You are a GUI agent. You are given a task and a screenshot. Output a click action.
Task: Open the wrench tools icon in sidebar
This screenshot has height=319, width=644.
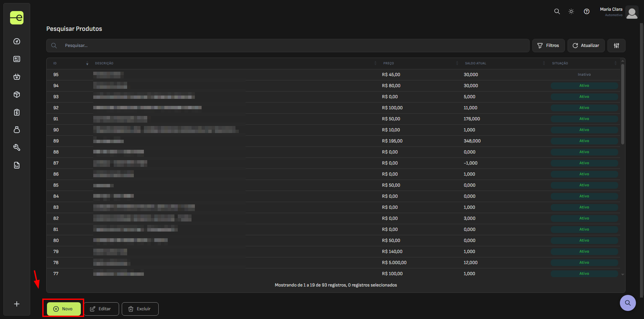pyautogui.click(x=17, y=147)
